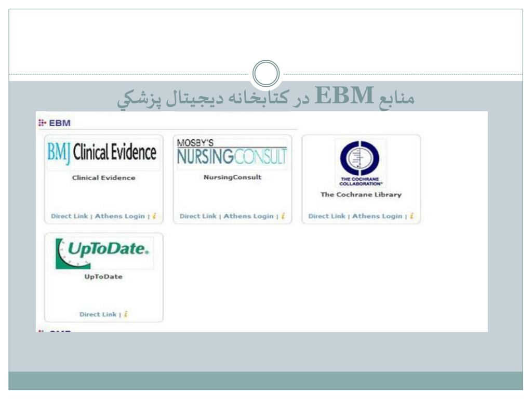This screenshot has width=532, height=399.
Task: Open Direct Link under UpToDate
Action: click(98, 314)
